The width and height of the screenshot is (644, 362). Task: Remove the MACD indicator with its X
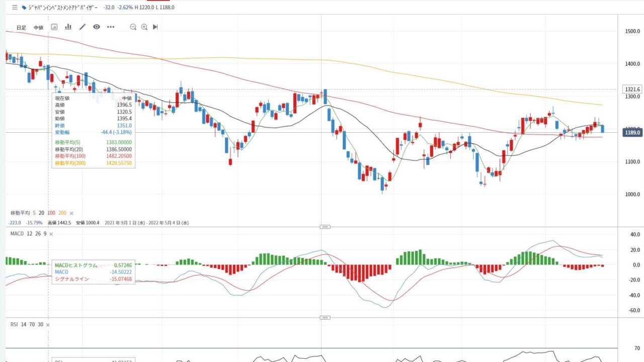[51, 234]
